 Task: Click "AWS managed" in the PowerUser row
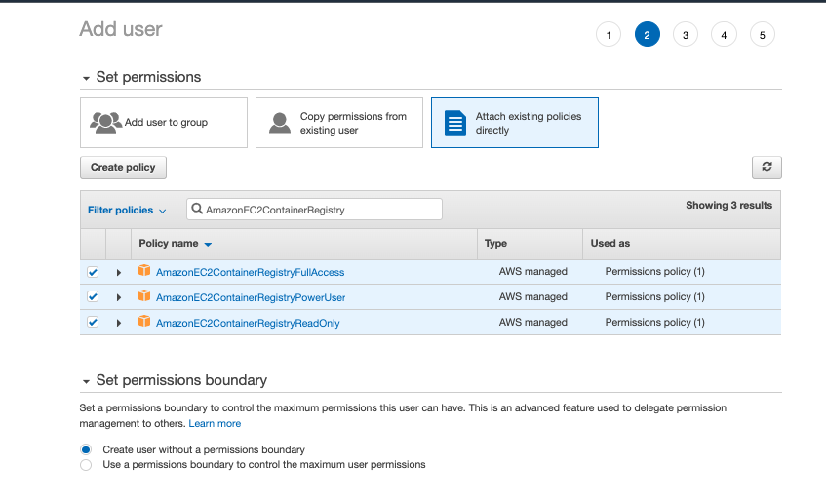[533, 297]
